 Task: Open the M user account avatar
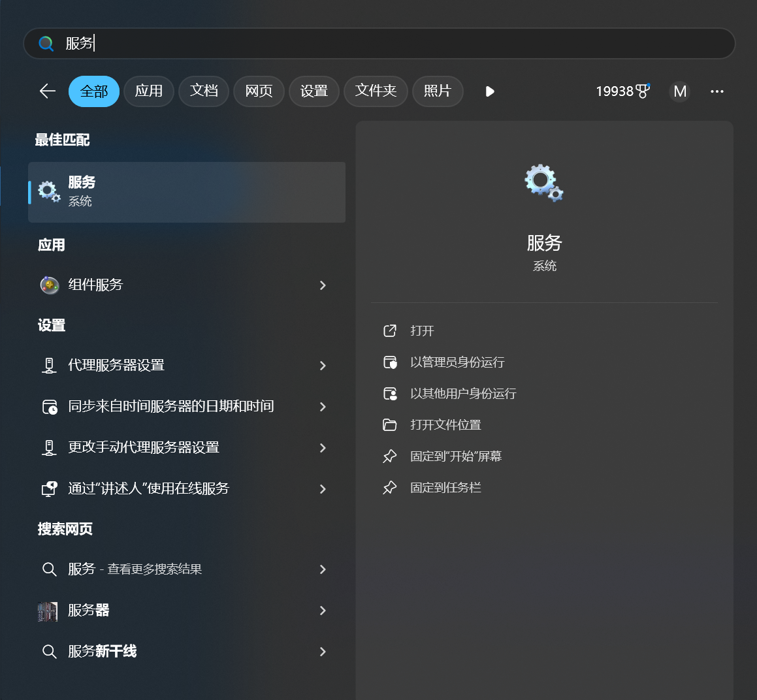click(680, 91)
